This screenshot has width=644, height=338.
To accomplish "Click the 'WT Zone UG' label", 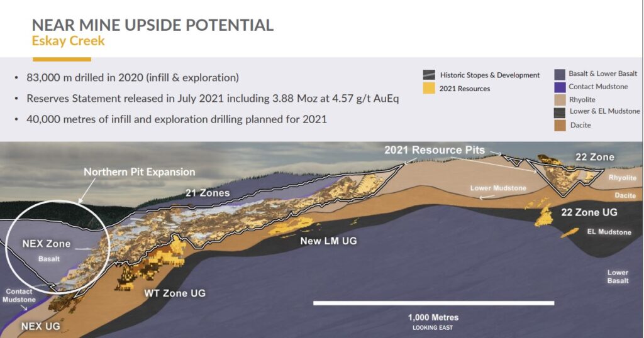I will 175,293.
